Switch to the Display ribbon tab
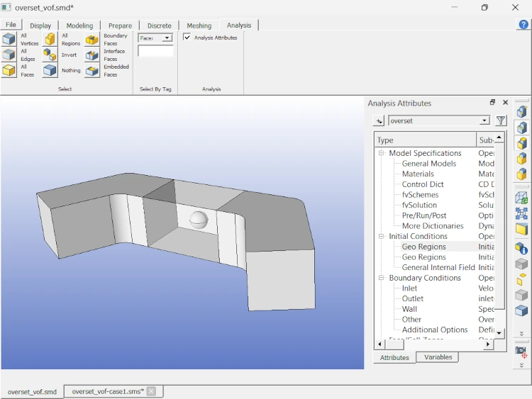The height and width of the screenshot is (399, 532). coord(40,26)
